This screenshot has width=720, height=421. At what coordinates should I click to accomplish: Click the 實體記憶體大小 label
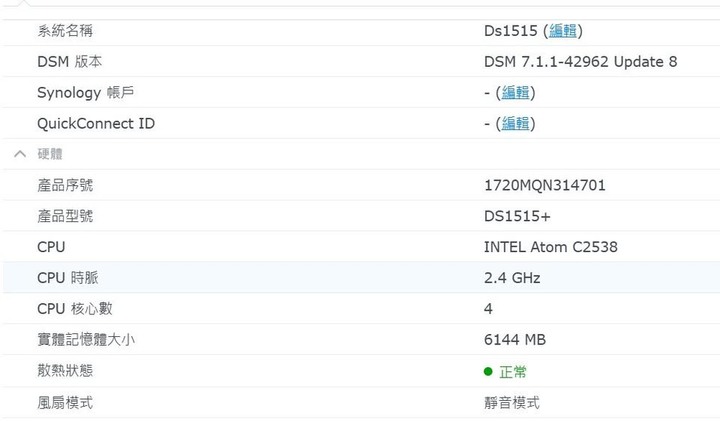[x=86, y=339]
